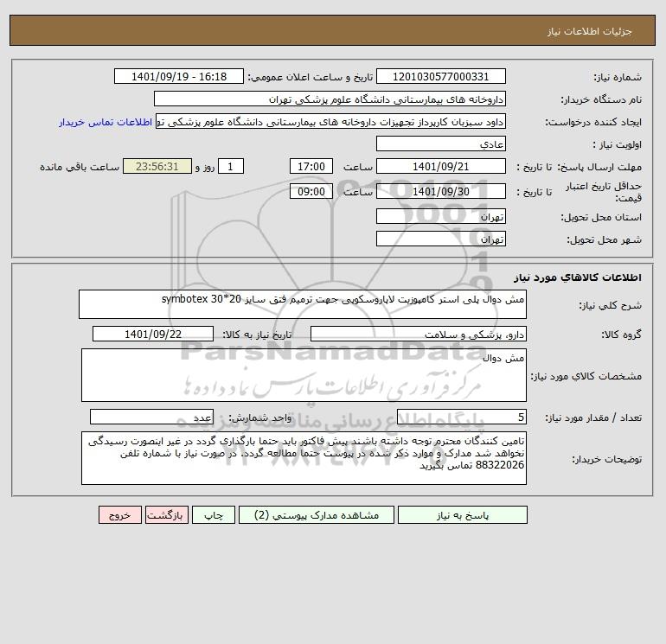This screenshot has width=666, height=644.
Task: Click the 'اطلاعات کالاهای مورد نیاز' section title
Action: [x=578, y=277]
